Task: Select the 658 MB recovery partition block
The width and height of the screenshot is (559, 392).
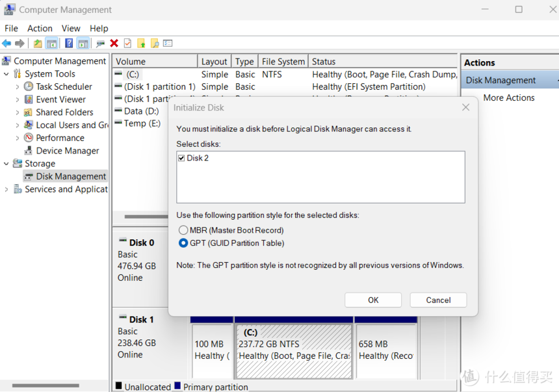Action: (386, 351)
